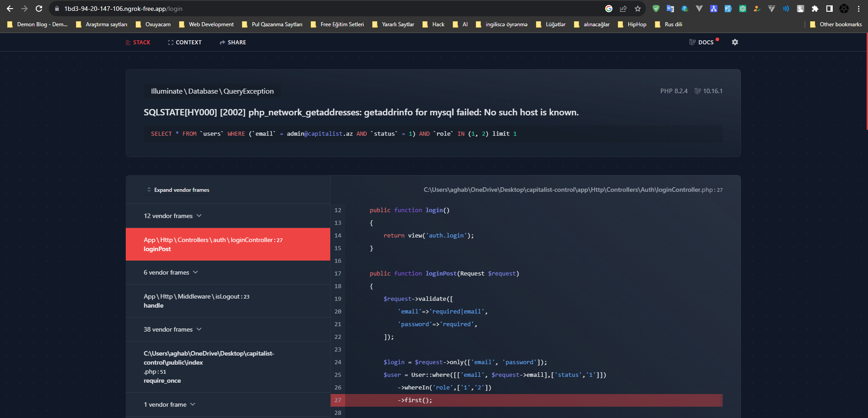868x418 pixels.
Task: Open the blue node-tree extension icon
Action: tap(714, 9)
